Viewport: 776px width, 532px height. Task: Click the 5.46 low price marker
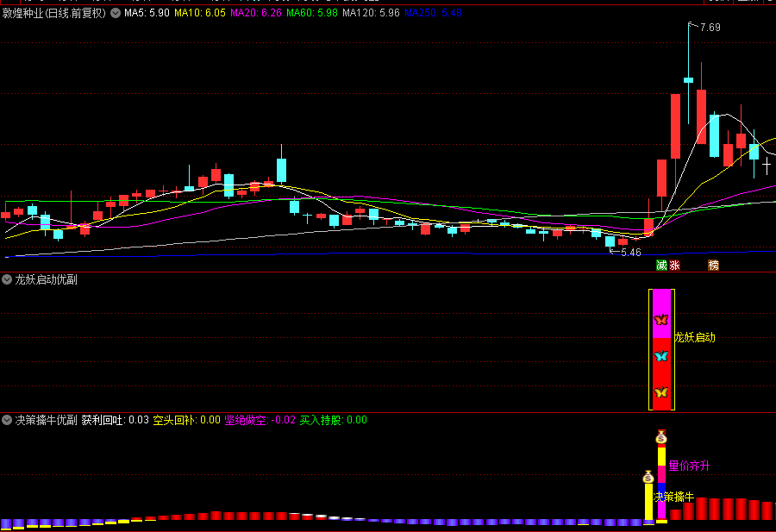click(x=631, y=253)
